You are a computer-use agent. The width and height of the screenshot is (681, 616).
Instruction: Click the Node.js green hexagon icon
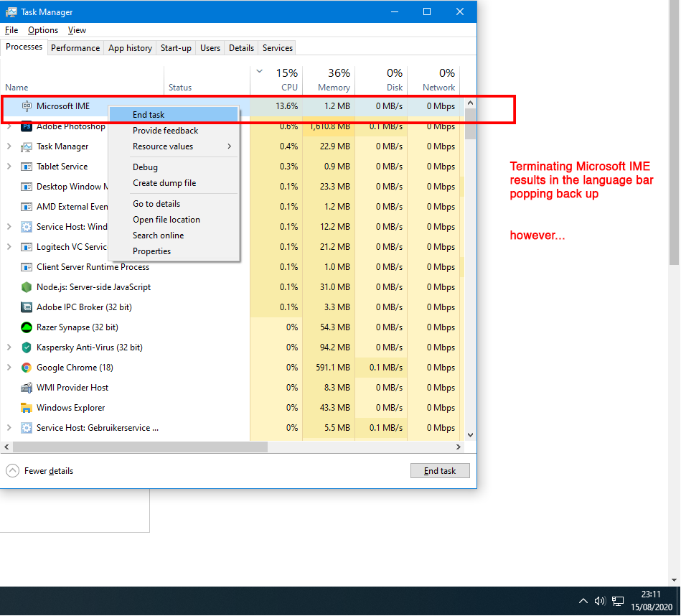click(x=27, y=287)
